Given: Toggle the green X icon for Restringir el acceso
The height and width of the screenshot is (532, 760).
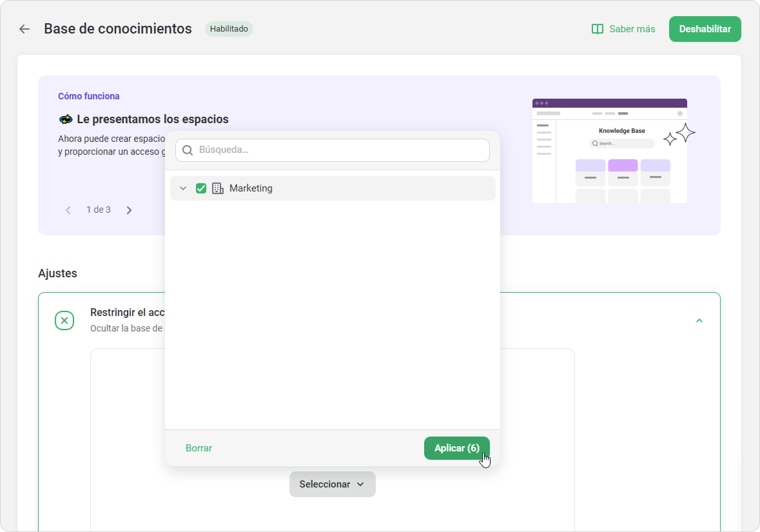Looking at the screenshot, I should point(64,320).
